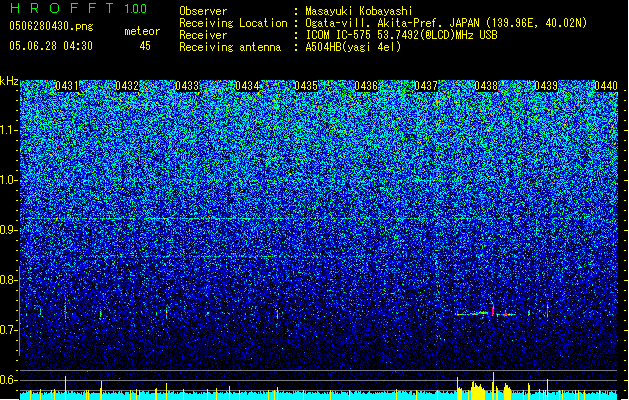Click the A504HB(yagi 4el) antenna text
This screenshot has width=629, height=400.
(x=353, y=47)
